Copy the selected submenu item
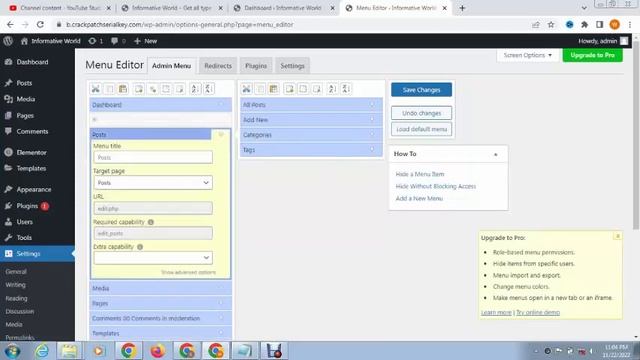 click(260, 89)
